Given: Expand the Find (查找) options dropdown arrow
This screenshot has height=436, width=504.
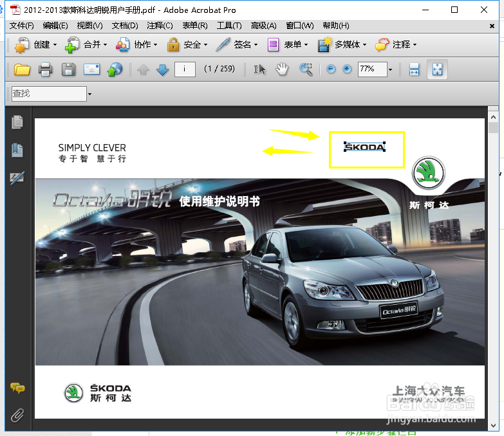Looking at the screenshot, I should point(89,94).
